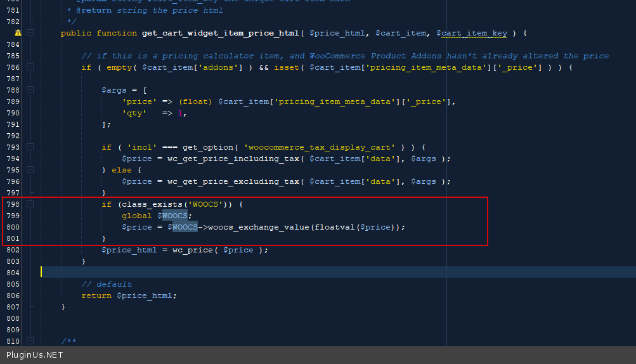Click line number 804 in the gutter
Image resolution: width=636 pixels, height=364 pixels.
[13, 273]
